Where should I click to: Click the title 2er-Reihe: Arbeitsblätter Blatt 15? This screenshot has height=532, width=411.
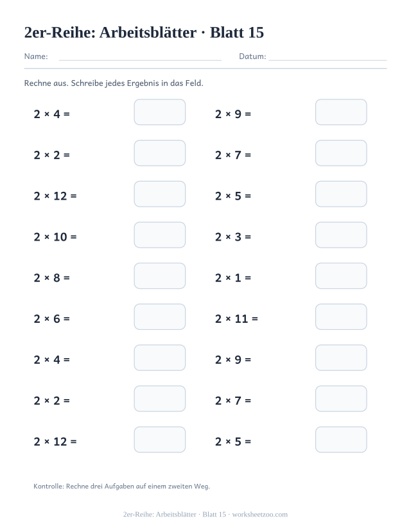[x=144, y=33]
